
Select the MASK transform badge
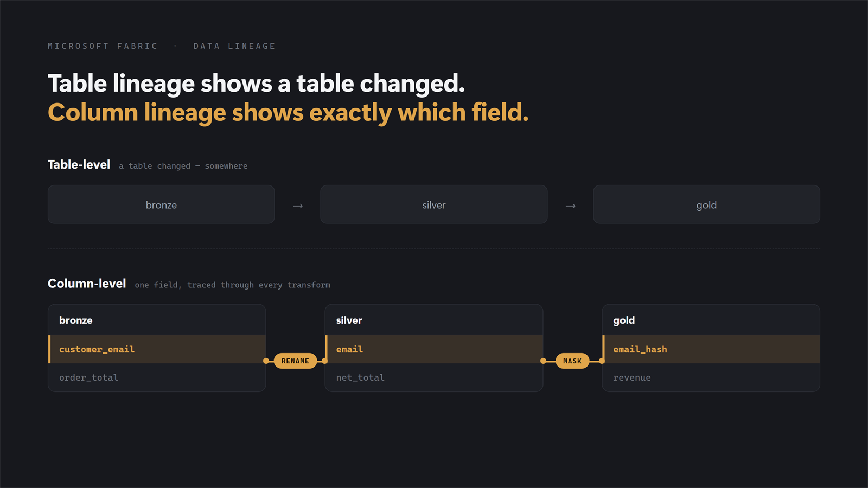pyautogui.click(x=572, y=361)
